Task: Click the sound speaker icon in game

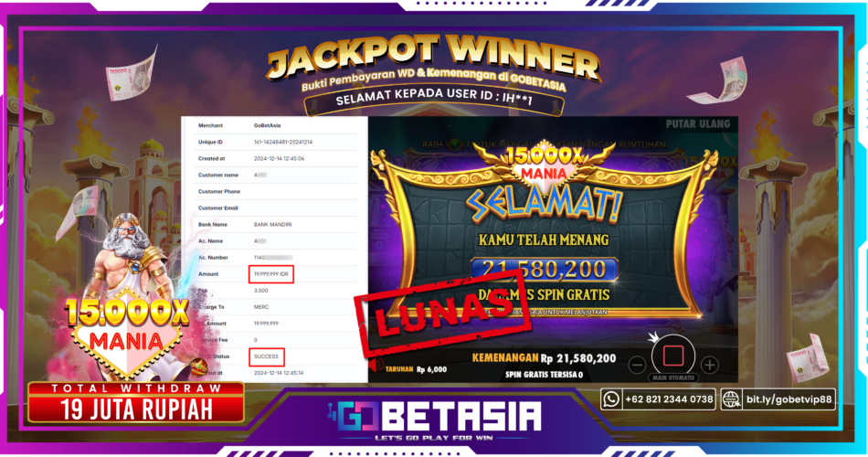Action: click(376, 367)
